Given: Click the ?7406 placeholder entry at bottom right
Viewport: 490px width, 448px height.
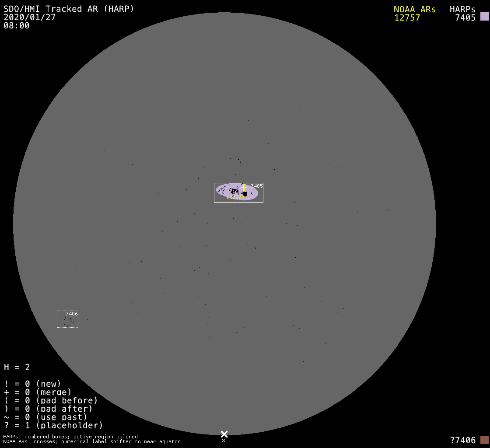Looking at the screenshot, I should 462,440.
